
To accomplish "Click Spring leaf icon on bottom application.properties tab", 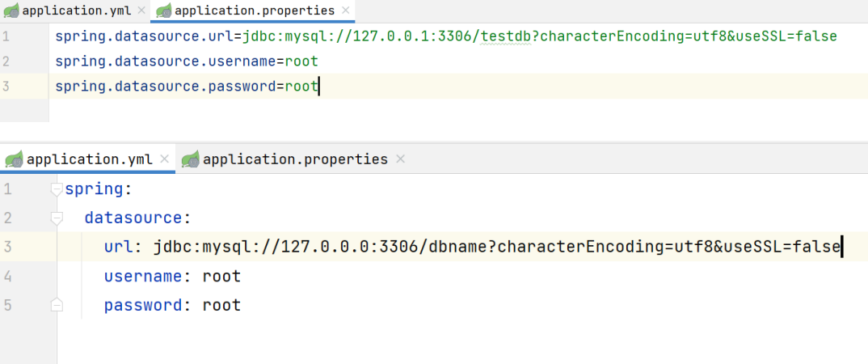I will (191, 159).
